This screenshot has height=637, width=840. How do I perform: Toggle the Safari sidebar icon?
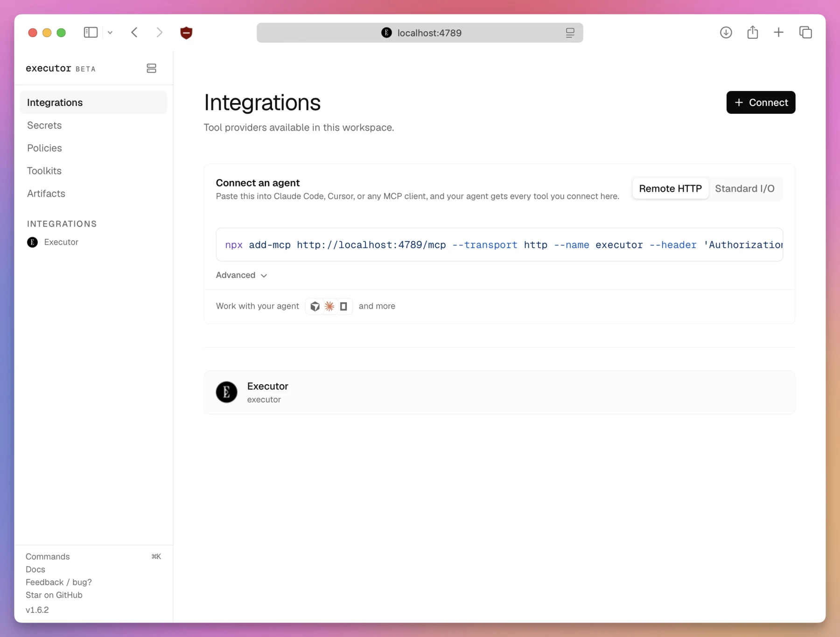click(91, 32)
